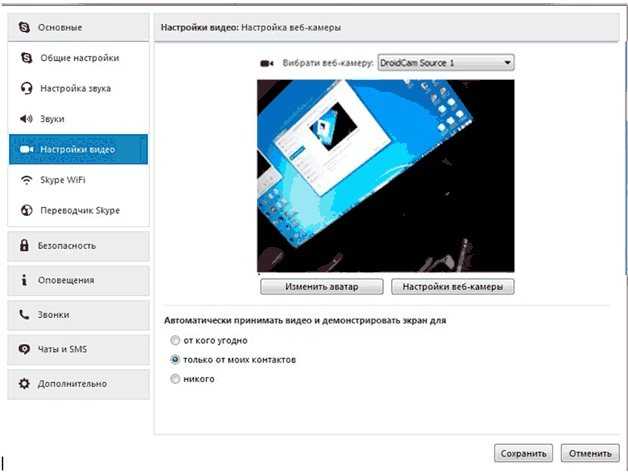The height and width of the screenshot is (475, 628).
Task: Click the camera icon in Настройки видео item
Action: [x=26, y=149]
